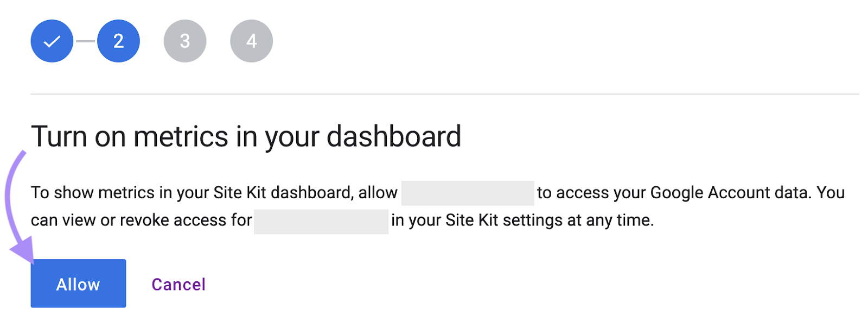Select Cancel to abort the setup
Viewport: 868px width, 321px height.
[178, 284]
